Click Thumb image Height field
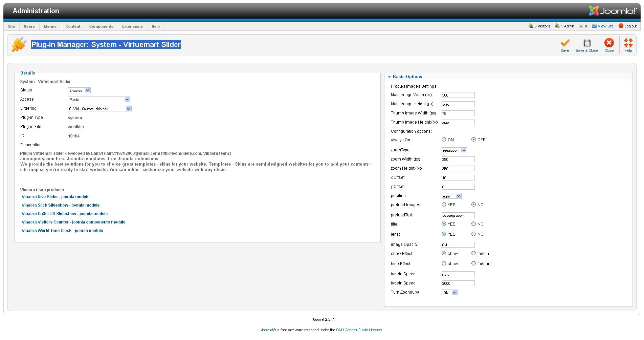644x340 pixels. (x=458, y=123)
